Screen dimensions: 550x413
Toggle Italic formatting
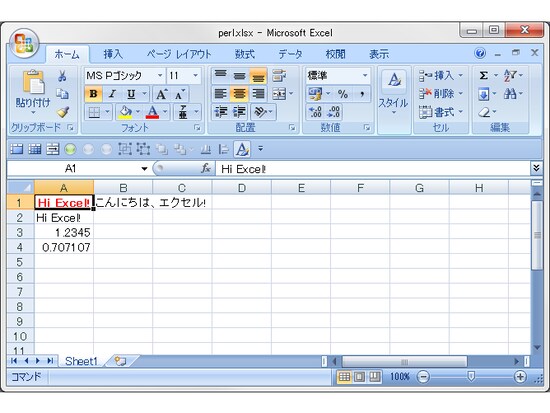[x=112, y=94]
